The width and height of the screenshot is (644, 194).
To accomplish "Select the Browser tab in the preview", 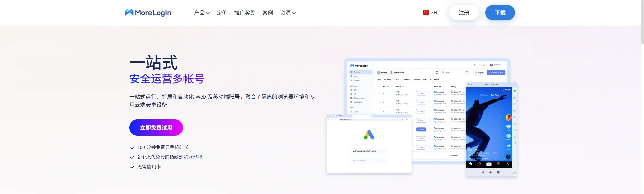I will (383, 72).
